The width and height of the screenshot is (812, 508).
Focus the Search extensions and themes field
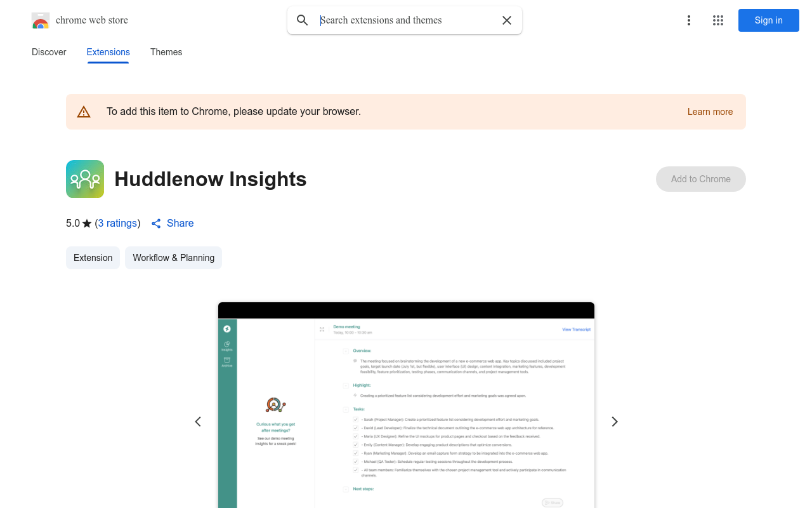point(406,20)
